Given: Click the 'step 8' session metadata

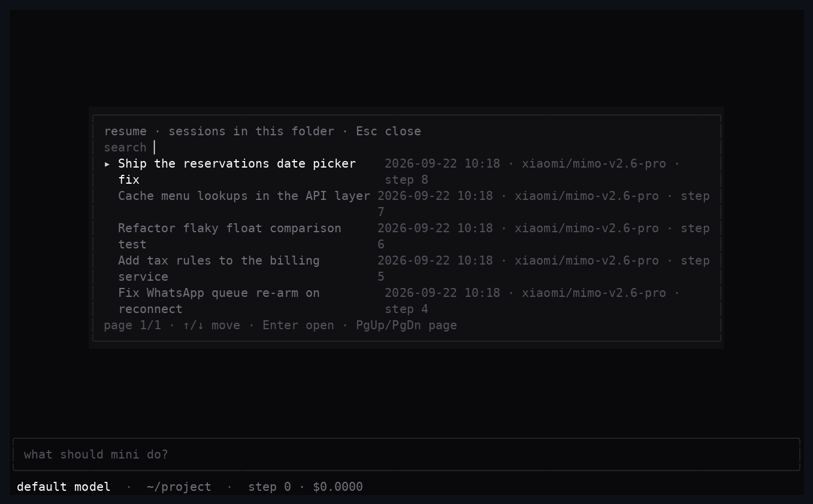Looking at the screenshot, I should [x=406, y=180].
